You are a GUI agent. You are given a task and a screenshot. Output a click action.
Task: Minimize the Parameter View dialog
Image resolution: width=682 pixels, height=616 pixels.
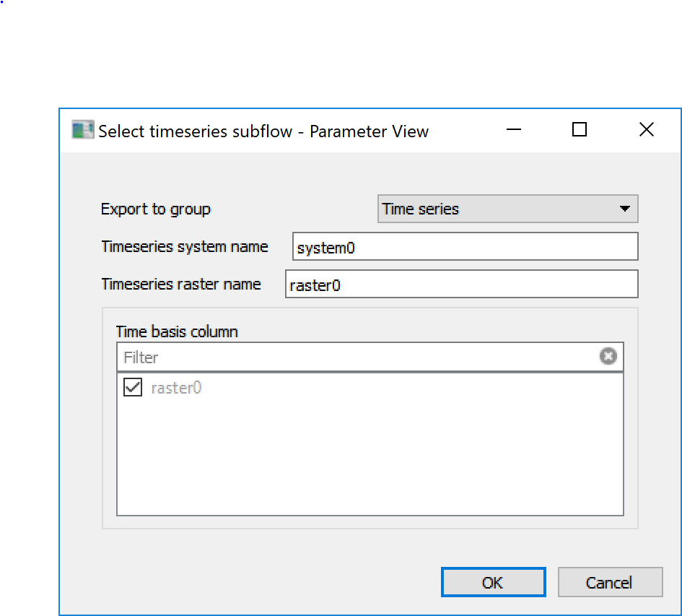click(x=514, y=130)
